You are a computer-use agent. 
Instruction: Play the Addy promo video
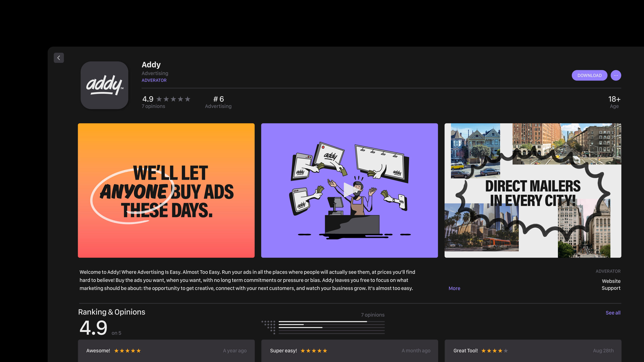pyautogui.click(x=349, y=190)
